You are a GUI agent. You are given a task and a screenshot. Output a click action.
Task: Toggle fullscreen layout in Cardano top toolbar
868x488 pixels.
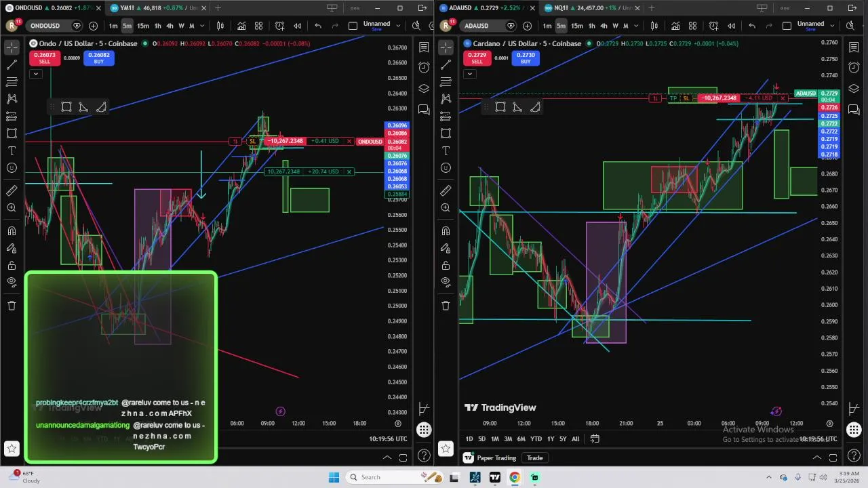[x=787, y=26]
